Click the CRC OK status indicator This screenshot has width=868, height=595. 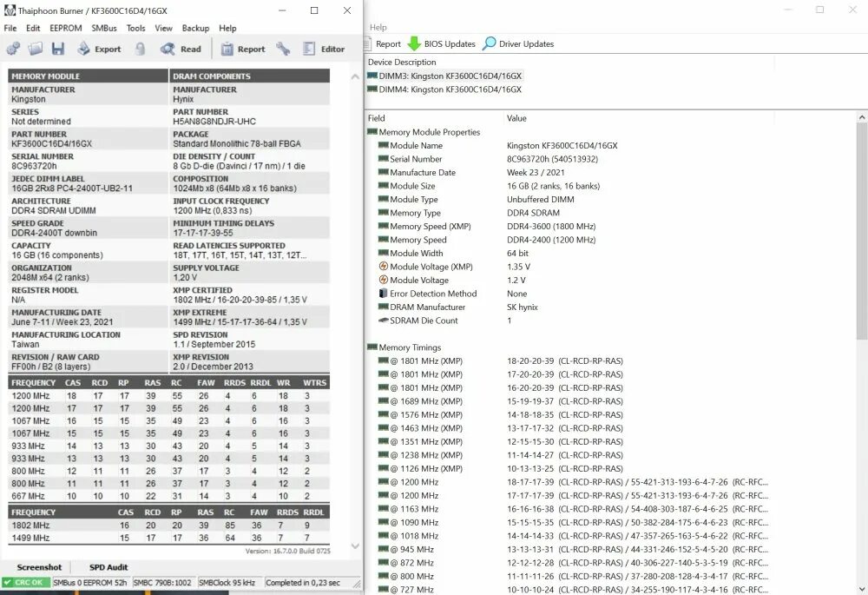tap(26, 582)
